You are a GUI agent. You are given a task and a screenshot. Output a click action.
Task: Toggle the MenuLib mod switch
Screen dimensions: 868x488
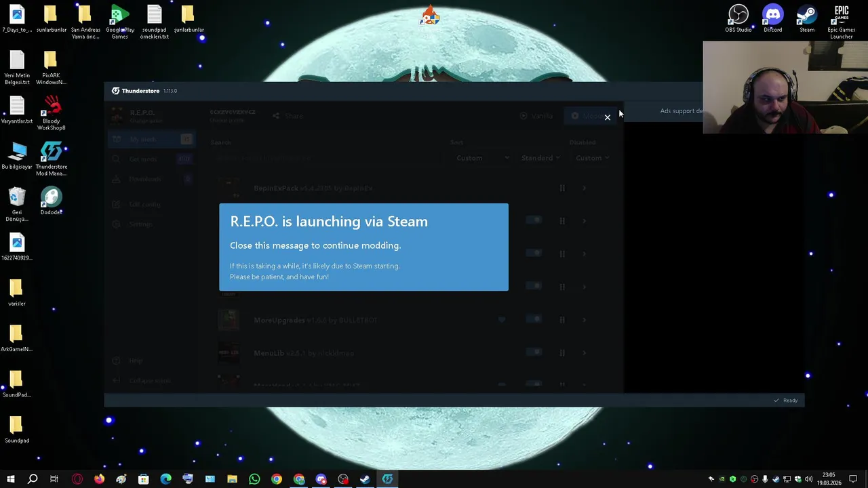534,352
